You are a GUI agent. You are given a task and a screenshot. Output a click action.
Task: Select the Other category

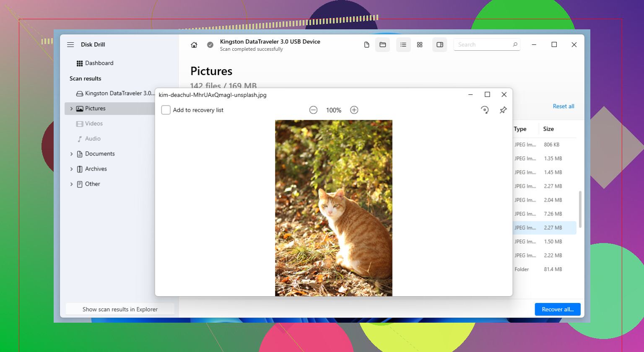(88, 184)
